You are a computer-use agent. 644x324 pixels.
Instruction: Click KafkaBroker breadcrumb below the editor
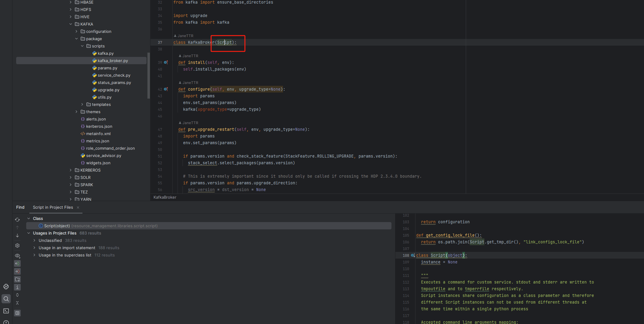pyautogui.click(x=165, y=197)
